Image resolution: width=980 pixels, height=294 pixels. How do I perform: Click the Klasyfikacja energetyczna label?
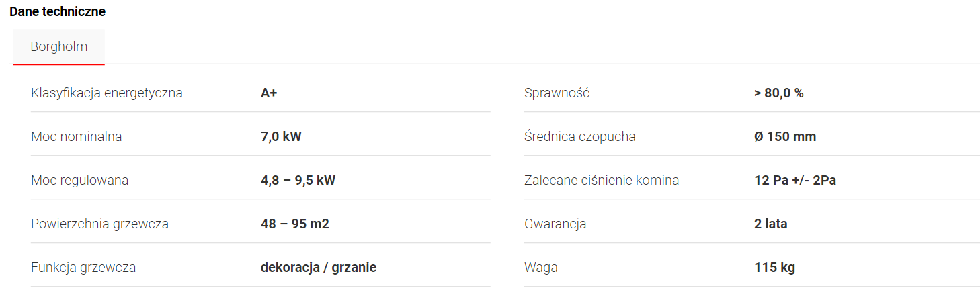107,93
